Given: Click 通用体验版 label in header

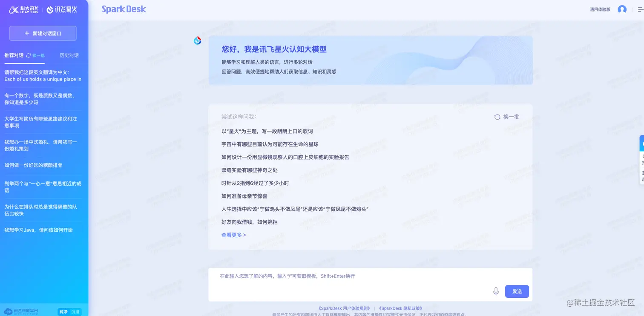Looking at the screenshot, I should (x=600, y=9).
